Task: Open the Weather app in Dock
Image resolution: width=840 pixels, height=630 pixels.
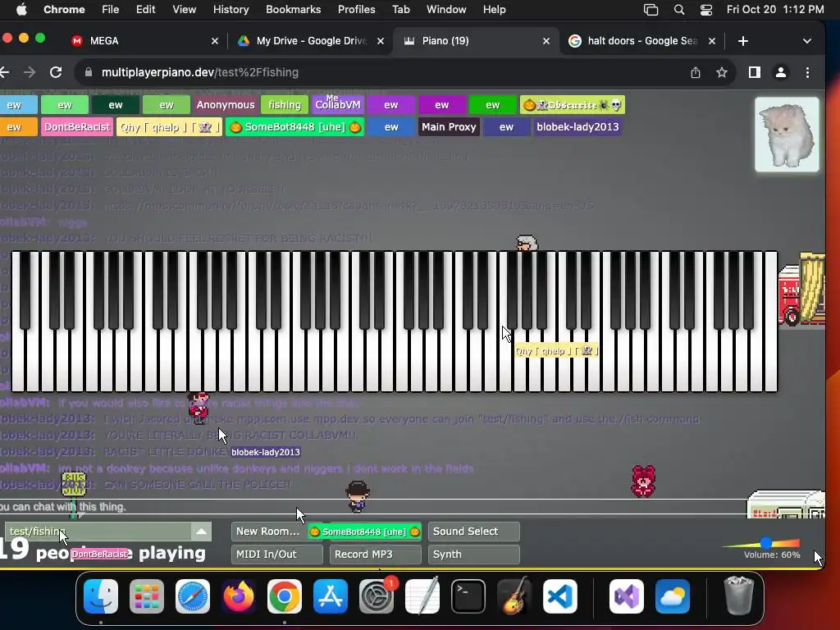Action: [673, 596]
